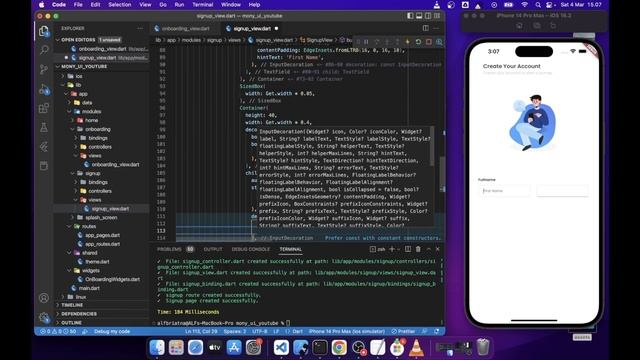The height and width of the screenshot is (360, 640).
Task: Open the Explorer view in activity bar
Action: [x=44, y=31]
